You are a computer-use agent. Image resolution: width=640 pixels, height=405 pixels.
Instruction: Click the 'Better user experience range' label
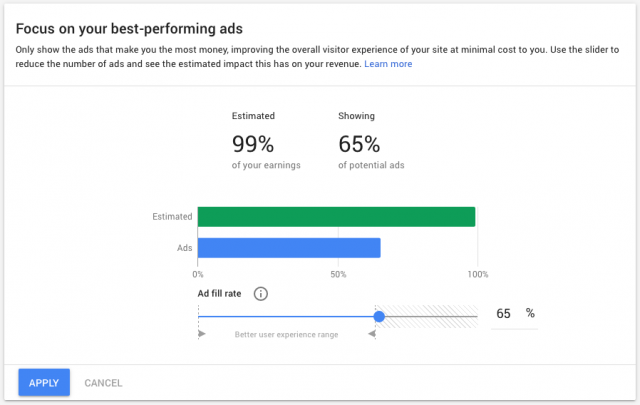pos(286,334)
